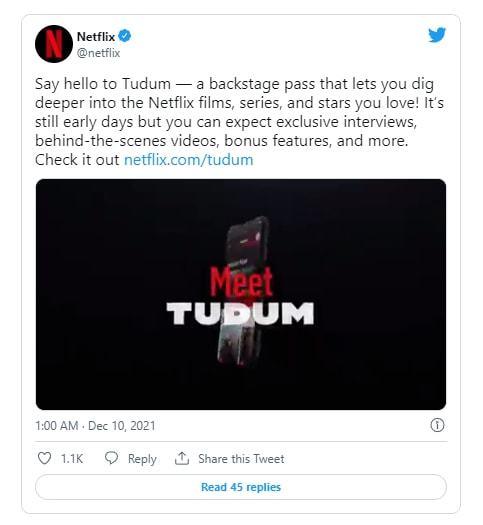Open the netflix.com/tudum link
Viewport: 483px width, 525px height.
pos(188,160)
